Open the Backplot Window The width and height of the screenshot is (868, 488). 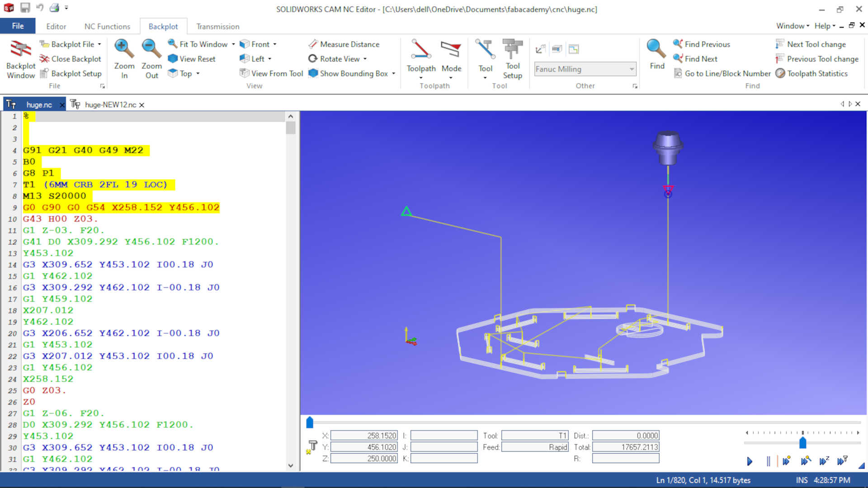pos(20,58)
